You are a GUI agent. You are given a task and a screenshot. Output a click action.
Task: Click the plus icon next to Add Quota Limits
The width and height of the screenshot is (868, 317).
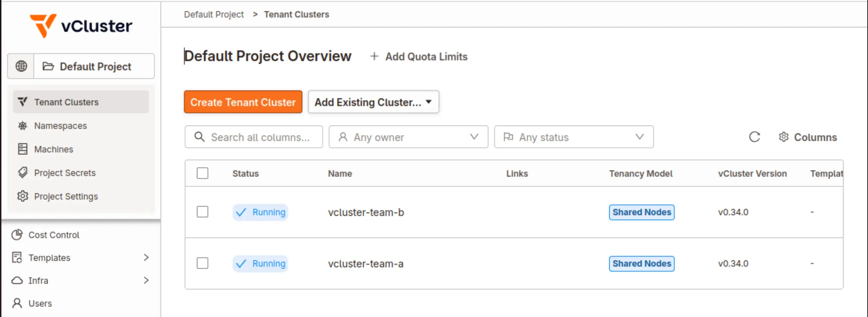(374, 57)
